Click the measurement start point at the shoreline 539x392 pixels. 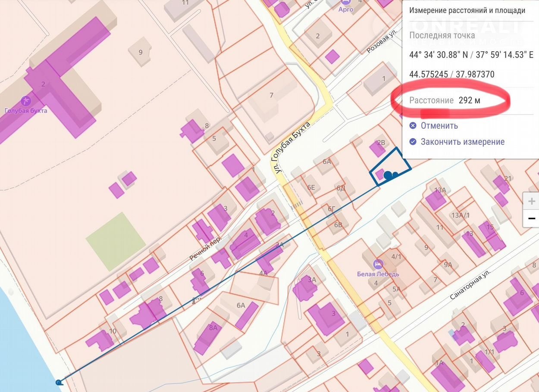pyautogui.click(x=59, y=382)
